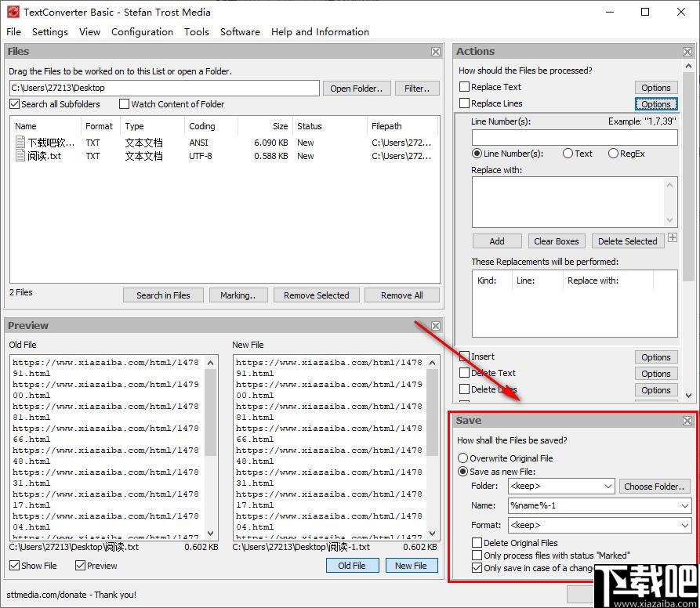Expand the Format dropdown in Save
This screenshot has width=700, height=608.
[x=685, y=526]
